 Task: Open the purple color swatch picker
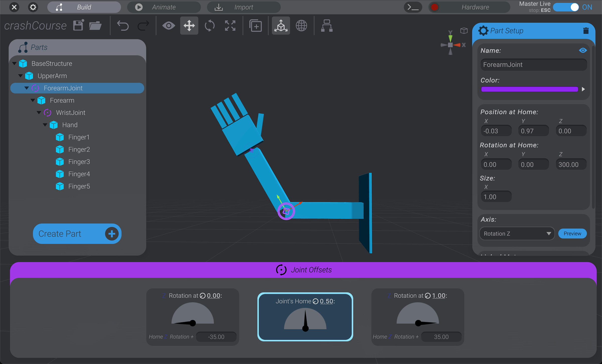pyautogui.click(x=529, y=89)
